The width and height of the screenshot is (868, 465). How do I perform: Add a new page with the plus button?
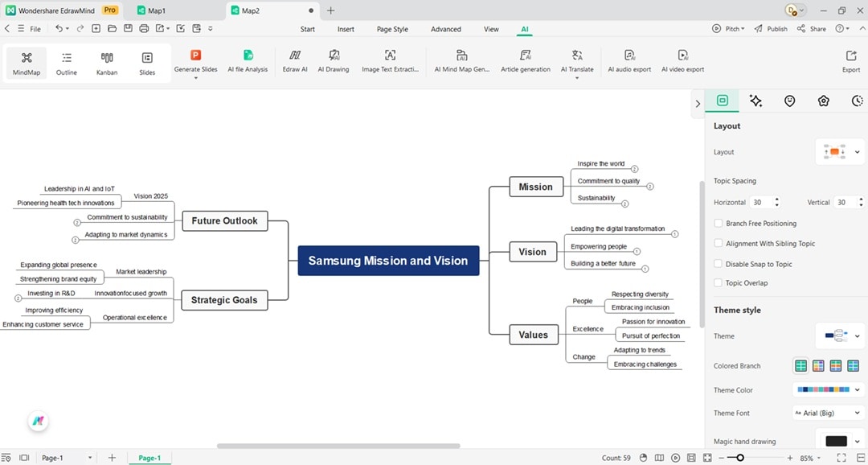112,458
